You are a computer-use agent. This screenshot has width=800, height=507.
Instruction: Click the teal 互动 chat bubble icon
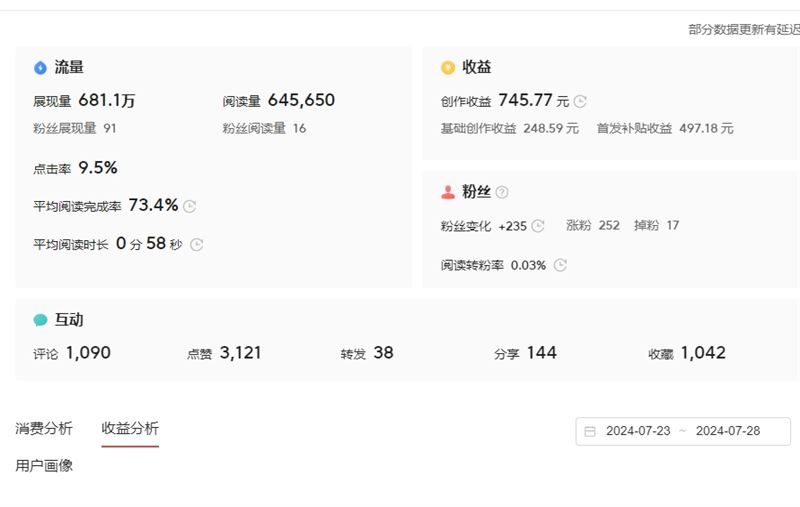pyautogui.click(x=40, y=320)
